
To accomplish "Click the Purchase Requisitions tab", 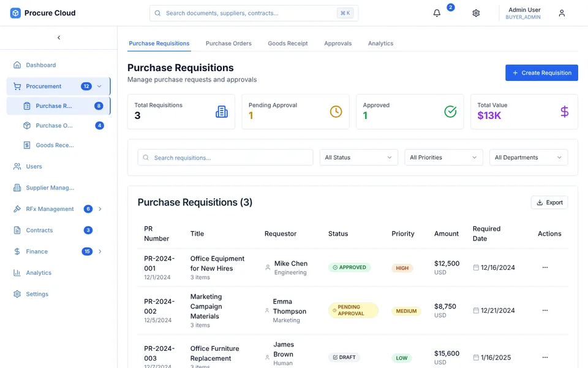I will point(159,44).
